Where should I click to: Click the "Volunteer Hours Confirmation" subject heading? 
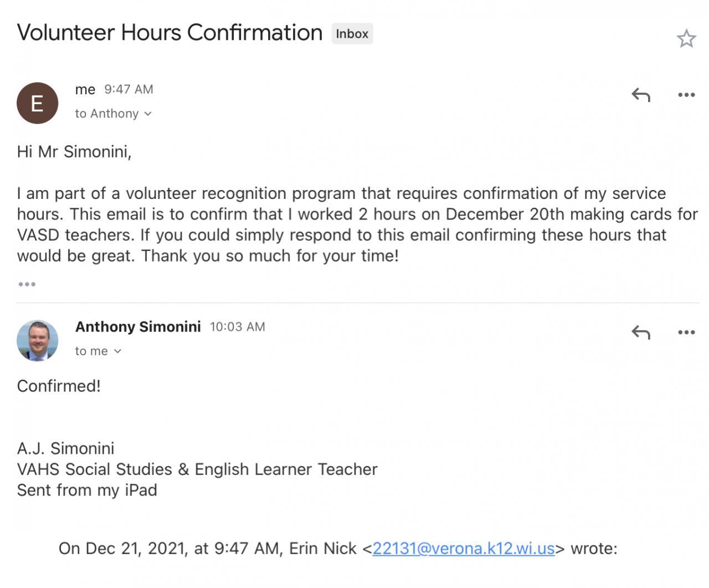click(169, 33)
